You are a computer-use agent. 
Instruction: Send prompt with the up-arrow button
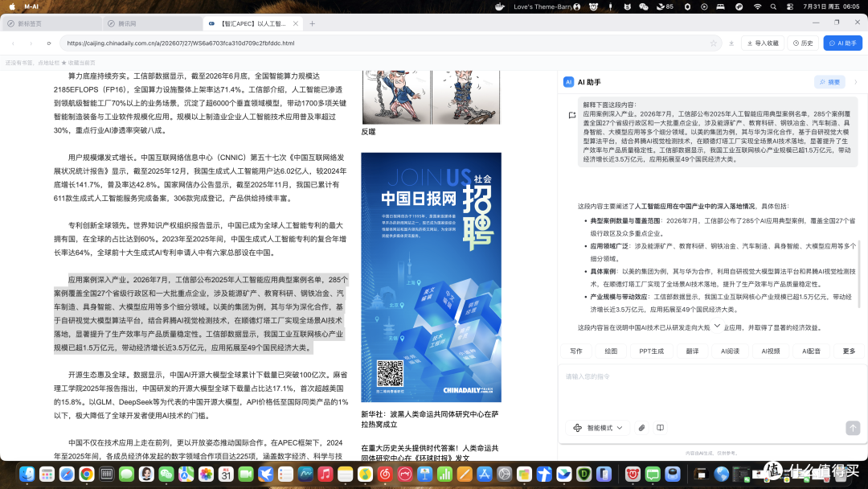tap(853, 428)
